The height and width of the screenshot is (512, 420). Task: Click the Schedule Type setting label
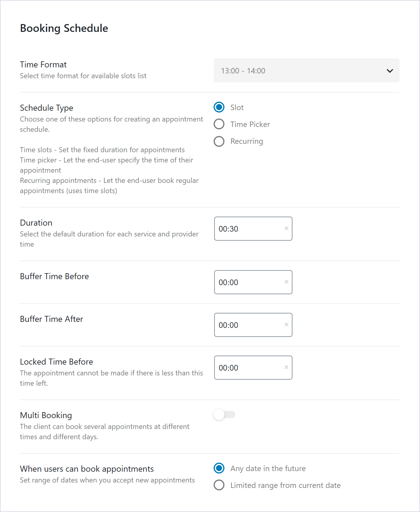[x=47, y=108]
